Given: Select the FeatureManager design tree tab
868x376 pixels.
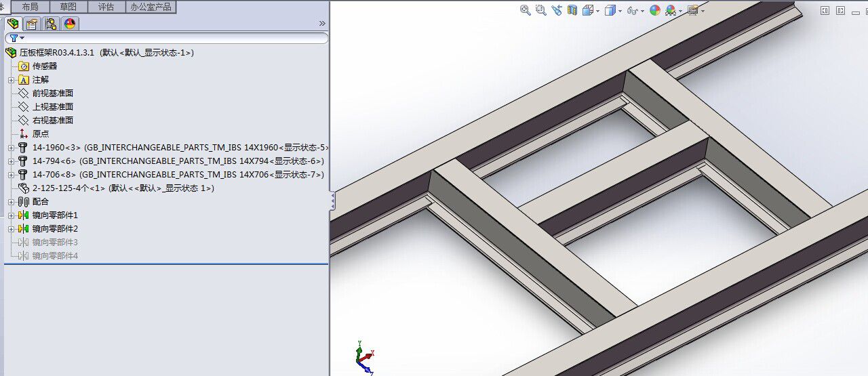Looking at the screenshot, I should (12, 24).
